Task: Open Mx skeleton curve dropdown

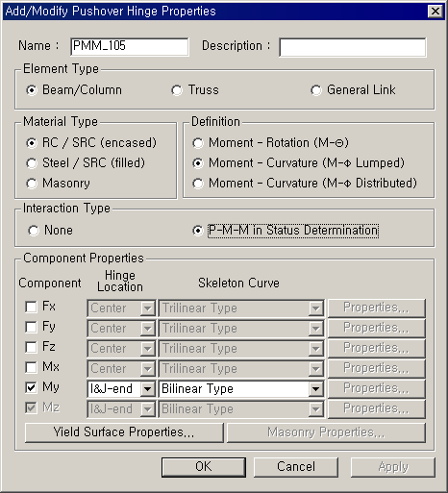Action: pyautogui.click(x=315, y=369)
